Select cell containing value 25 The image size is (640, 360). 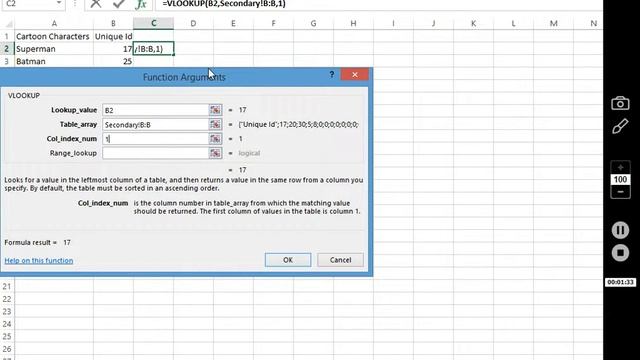(x=113, y=61)
